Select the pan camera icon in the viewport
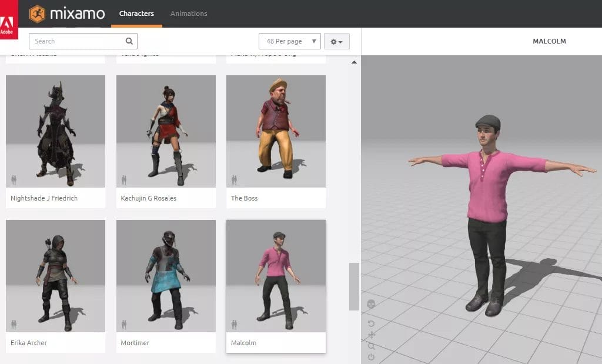602x364 pixels. click(x=372, y=335)
